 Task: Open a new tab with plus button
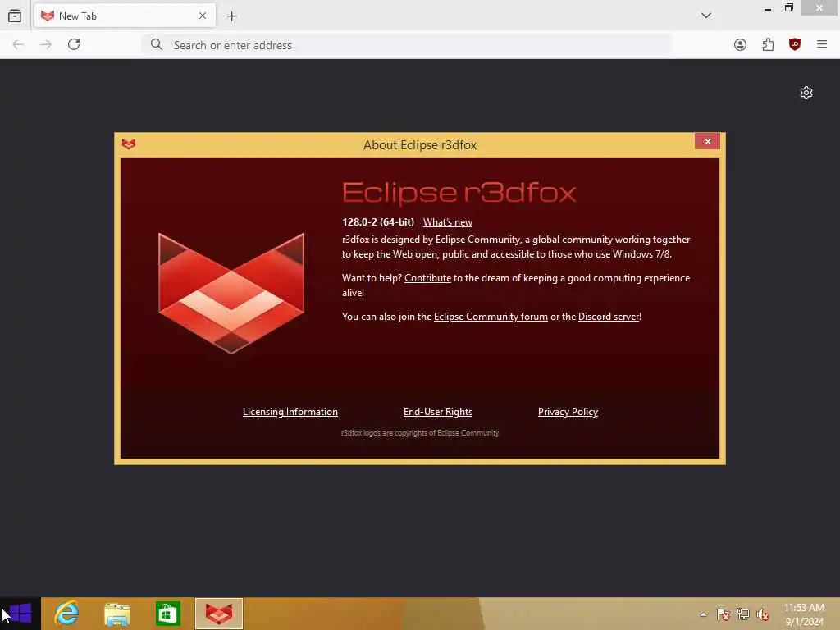tap(231, 16)
